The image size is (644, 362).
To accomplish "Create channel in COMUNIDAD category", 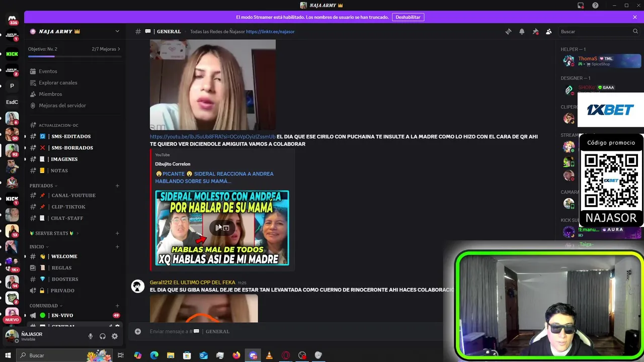I will [x=117, y=306].
